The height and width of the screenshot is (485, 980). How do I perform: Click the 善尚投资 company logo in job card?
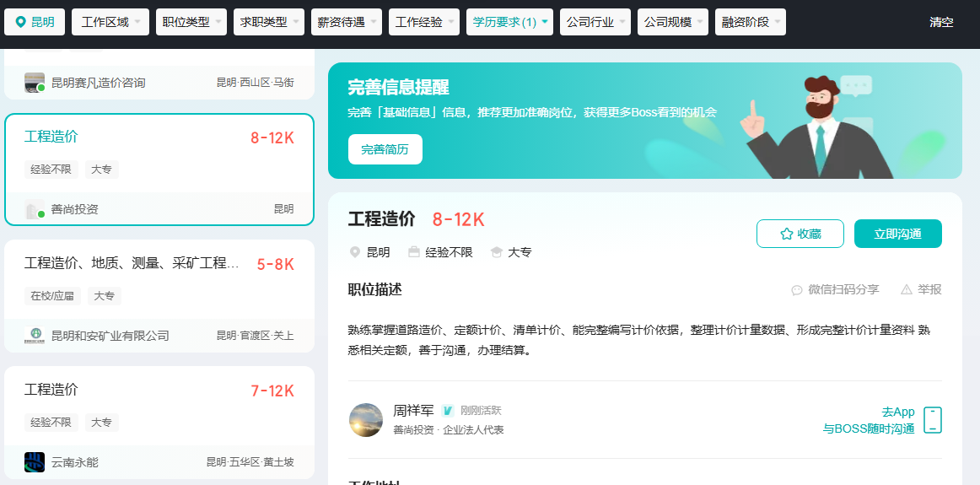tap(35, 209)
